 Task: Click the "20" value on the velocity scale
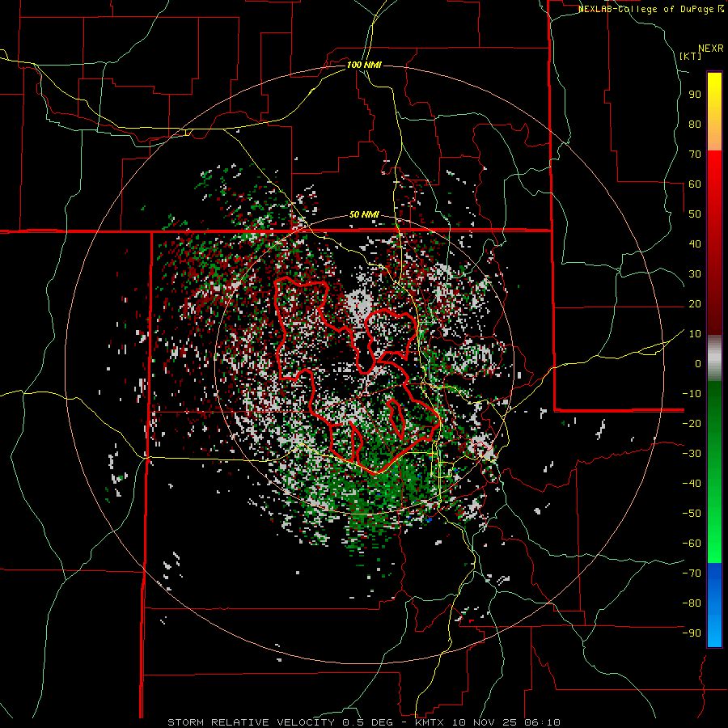click(695, 303)
